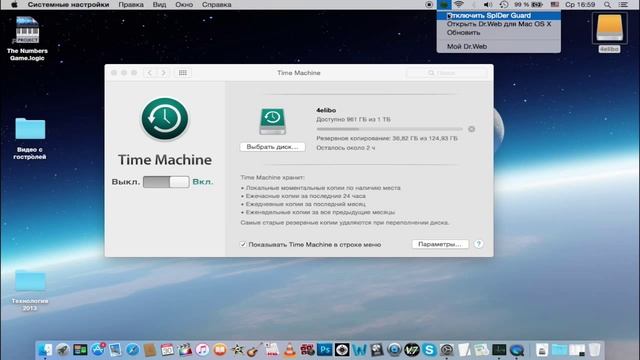640x360 pixels.
Task: Click the clock Ср 16:59
Action: (580, 4)
